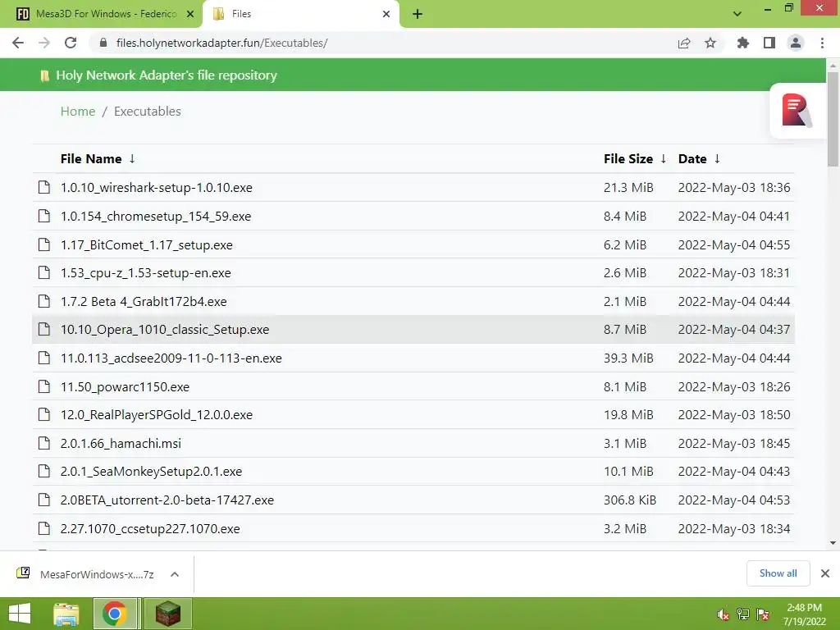Click the 21.3 MiB size cell

pos(628,188)
